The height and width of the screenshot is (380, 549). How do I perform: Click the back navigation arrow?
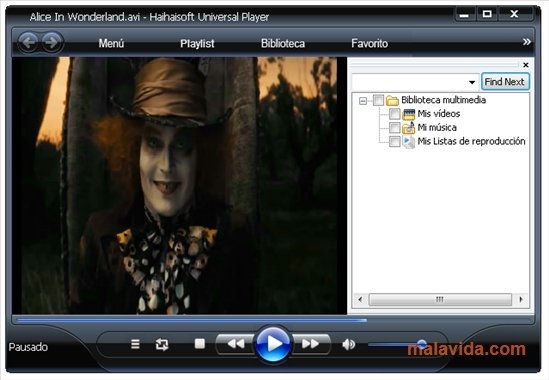click(28, 43)
